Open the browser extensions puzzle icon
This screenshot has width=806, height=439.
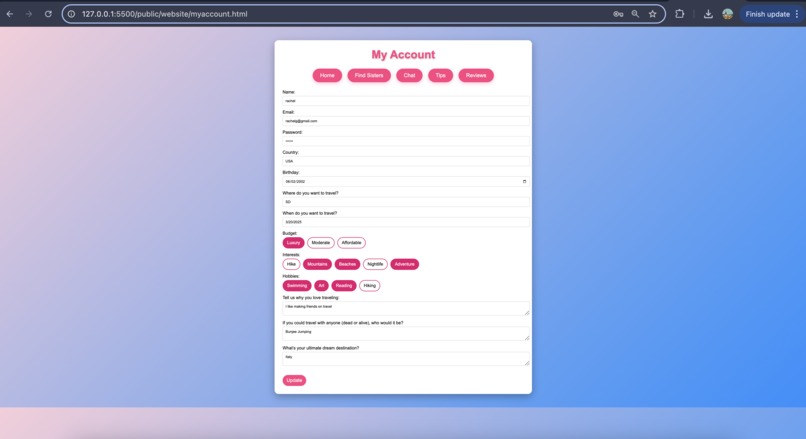click(680, 14)
